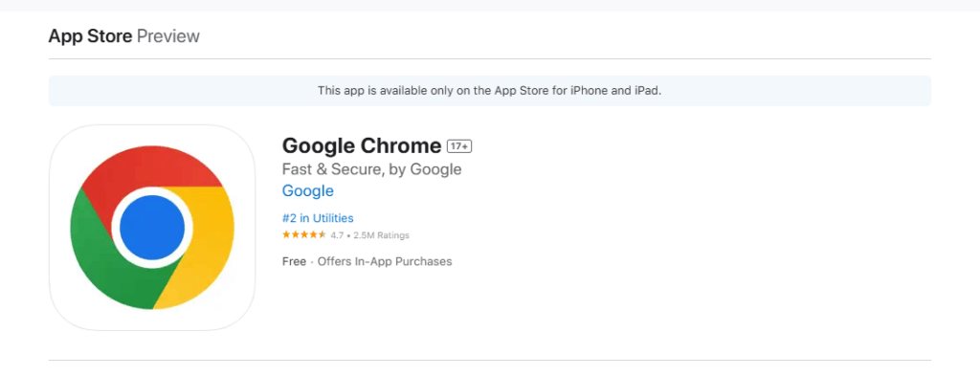Click the Fast & Secure subtitle

tap(372, 169)
